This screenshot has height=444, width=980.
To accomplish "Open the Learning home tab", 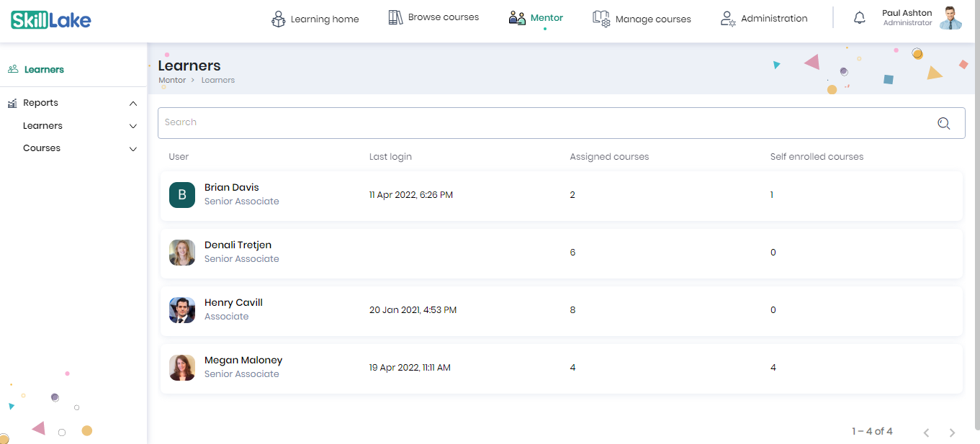I will [315, 19].
